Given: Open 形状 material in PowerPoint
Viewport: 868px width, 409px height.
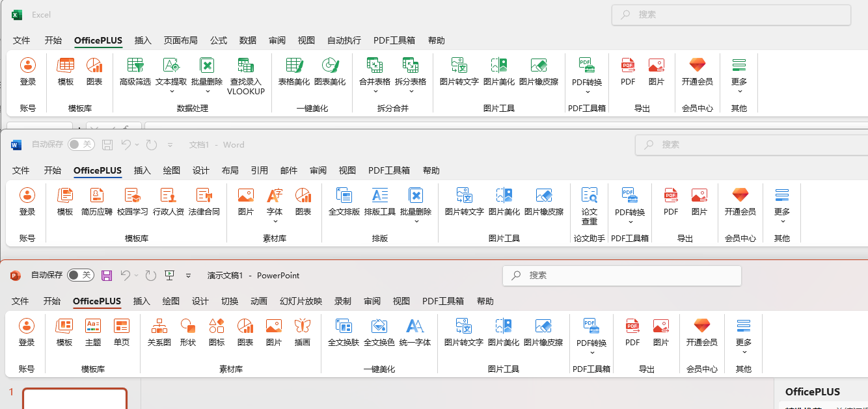Looking at the screenshot, I should tap(188, 332).
